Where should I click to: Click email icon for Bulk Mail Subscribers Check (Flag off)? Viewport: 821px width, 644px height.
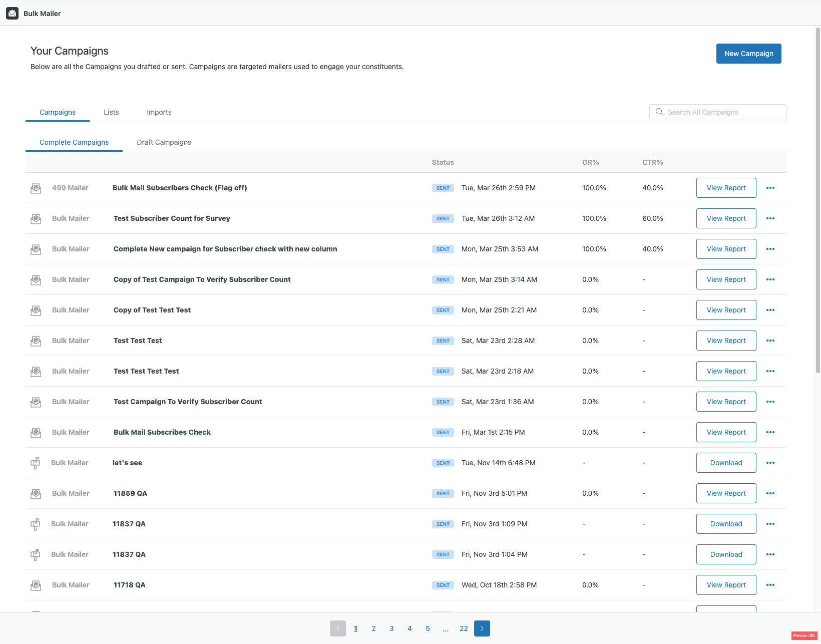click(36, 188)
